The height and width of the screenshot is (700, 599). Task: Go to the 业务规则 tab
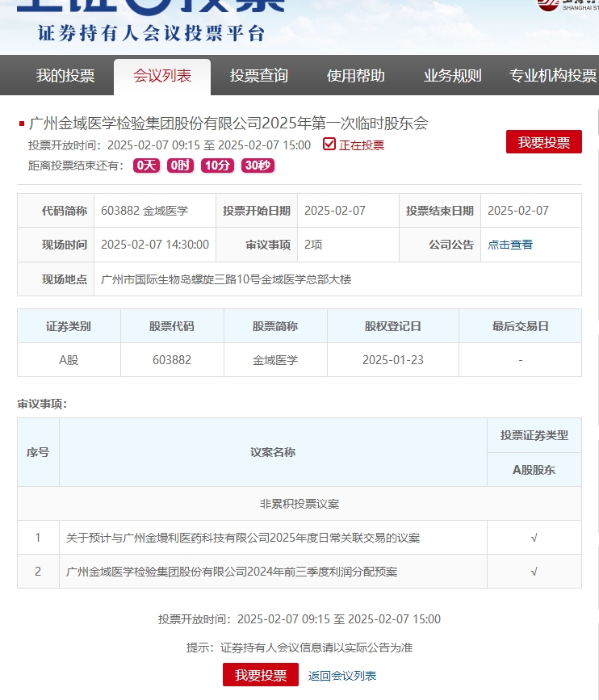point(453,75)
